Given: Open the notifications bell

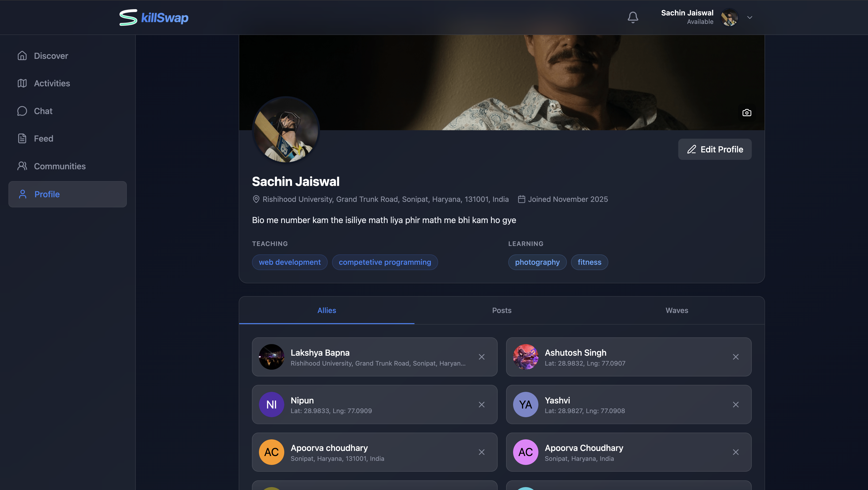Looking at the screenshot, I should click(x=633, y=17).
